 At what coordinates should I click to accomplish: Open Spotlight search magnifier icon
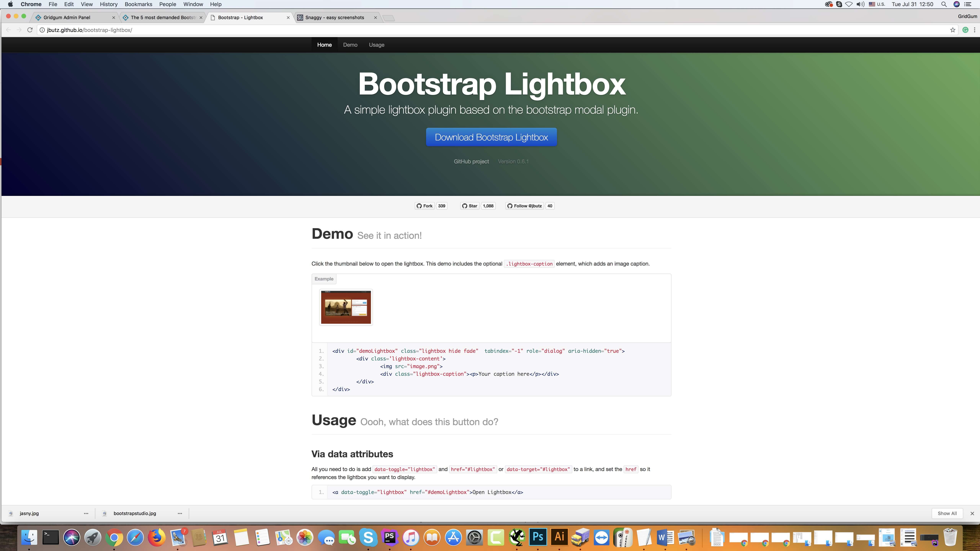tap(944, 4)
